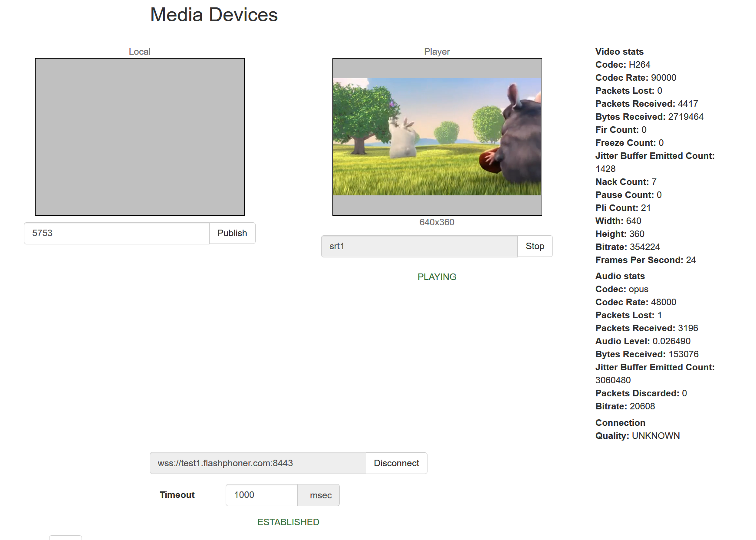Click the Freeze Count: 0 line
This screenshot has width=756, height=540.
(629, 143)
